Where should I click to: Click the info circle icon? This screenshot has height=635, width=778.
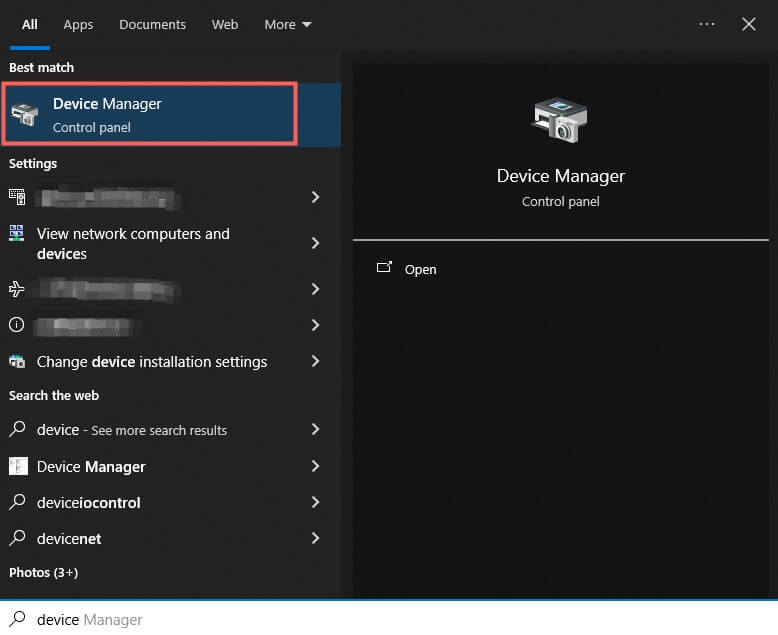(x=16, y=325)
